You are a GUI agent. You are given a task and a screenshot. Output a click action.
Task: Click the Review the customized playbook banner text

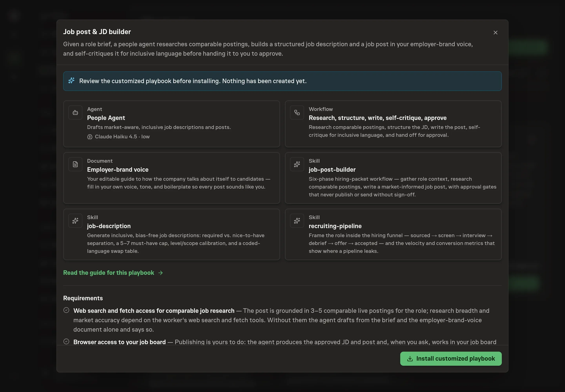coord(193,81)
